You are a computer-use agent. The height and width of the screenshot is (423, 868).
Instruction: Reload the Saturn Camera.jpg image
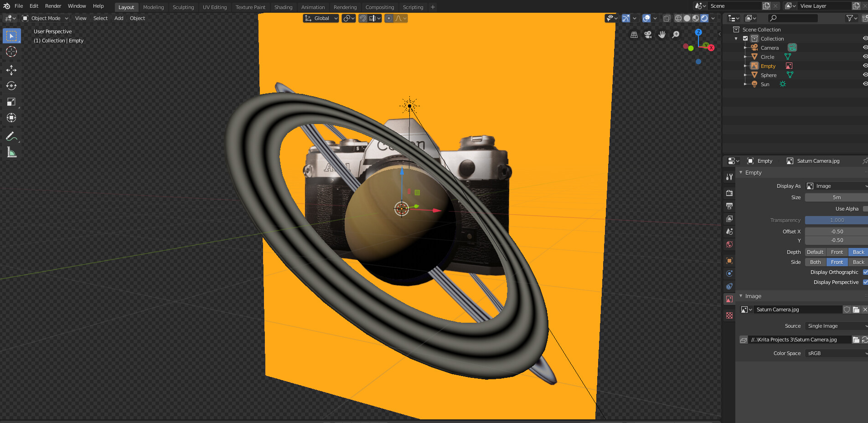(865, 340)
